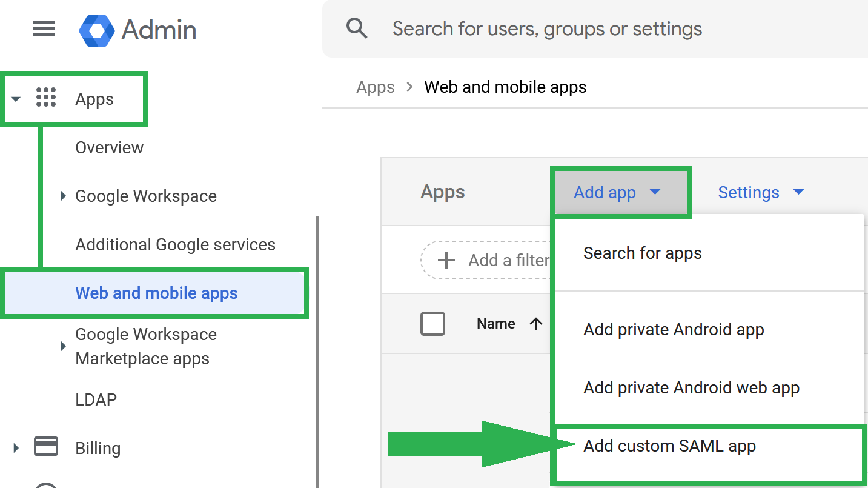Click Web and mobile apps breadcrumb
The image size is (868, 488).
tap(505, 87)
